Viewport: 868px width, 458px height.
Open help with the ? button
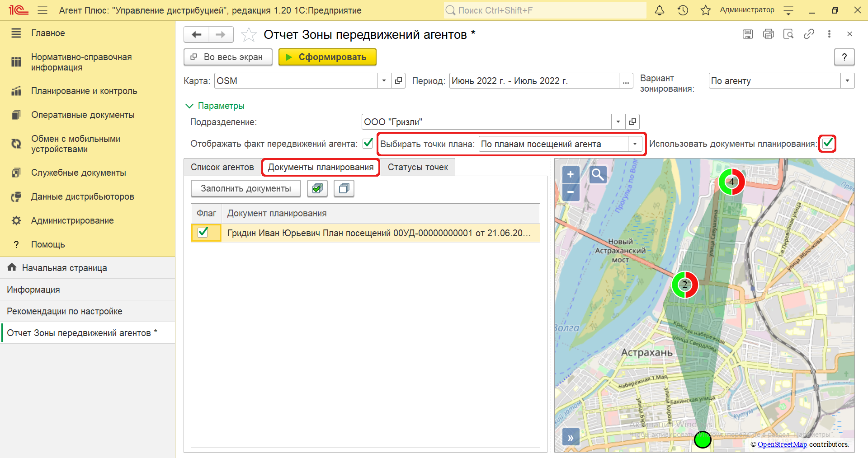[844, 57]
